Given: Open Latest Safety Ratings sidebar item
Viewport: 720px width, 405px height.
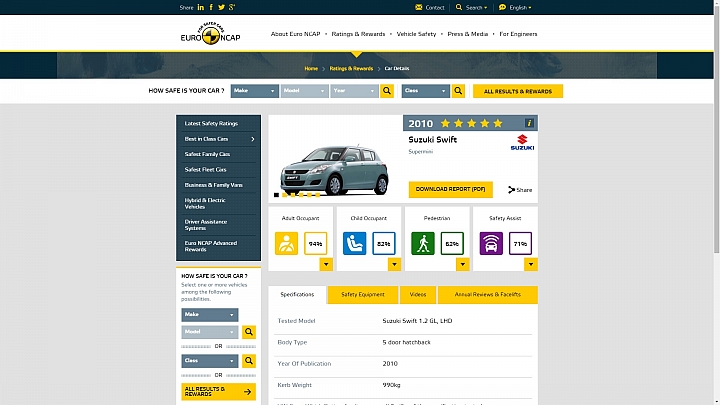Looking at the screenshot, I should 218,124.
